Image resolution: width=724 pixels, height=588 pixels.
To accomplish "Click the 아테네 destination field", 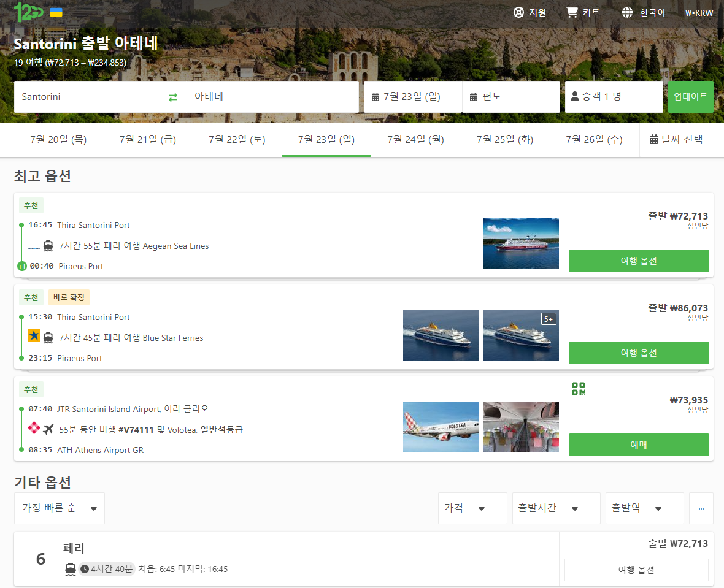I will pos(273,97).
